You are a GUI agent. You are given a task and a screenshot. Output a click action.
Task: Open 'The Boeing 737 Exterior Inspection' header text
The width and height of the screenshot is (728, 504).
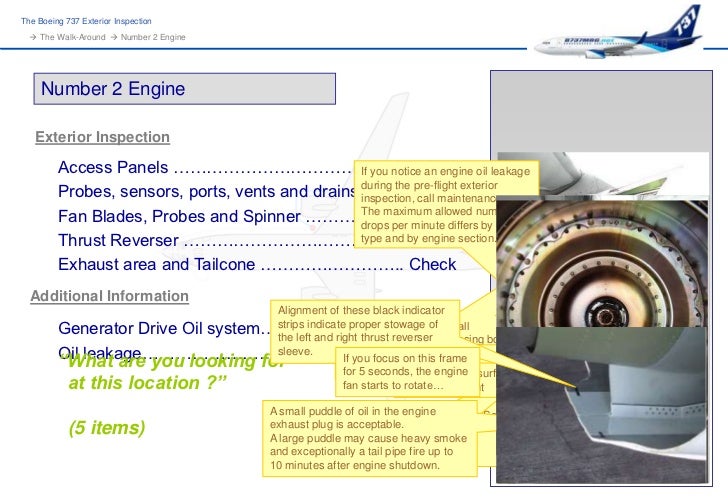86,21
